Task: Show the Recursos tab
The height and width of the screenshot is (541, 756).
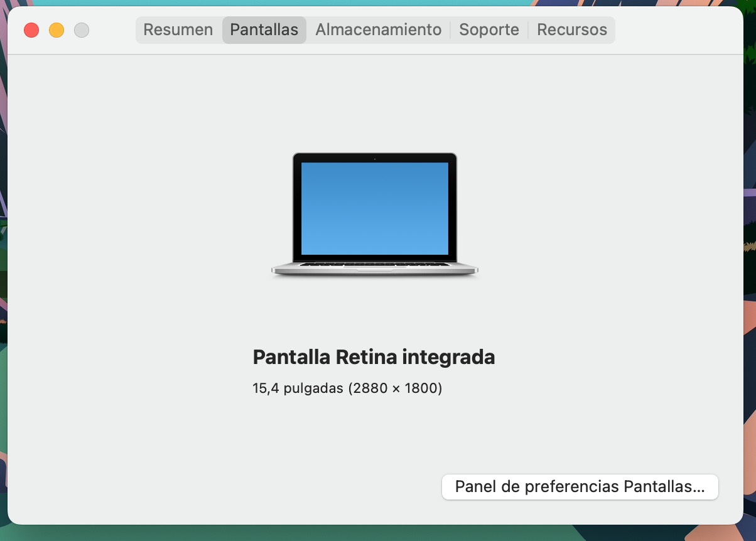Action: 571,30
